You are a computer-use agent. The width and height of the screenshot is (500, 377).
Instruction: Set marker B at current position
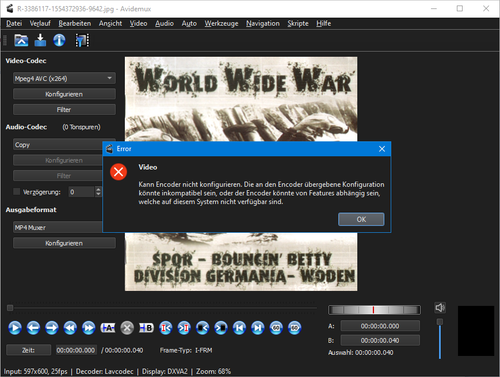(x=146, y=328)
